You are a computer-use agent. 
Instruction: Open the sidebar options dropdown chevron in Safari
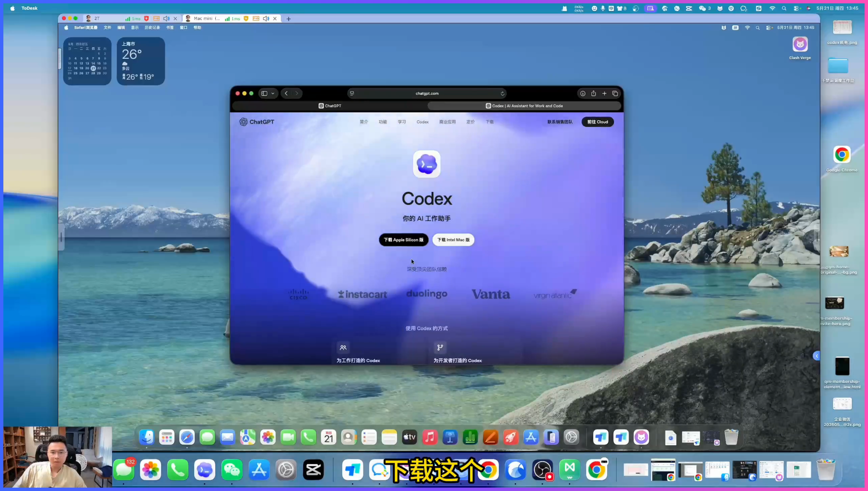click(x=273, y=94)
